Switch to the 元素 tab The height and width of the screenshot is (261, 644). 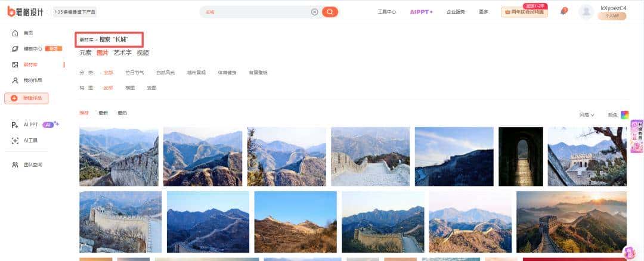(x=85, y=53)
